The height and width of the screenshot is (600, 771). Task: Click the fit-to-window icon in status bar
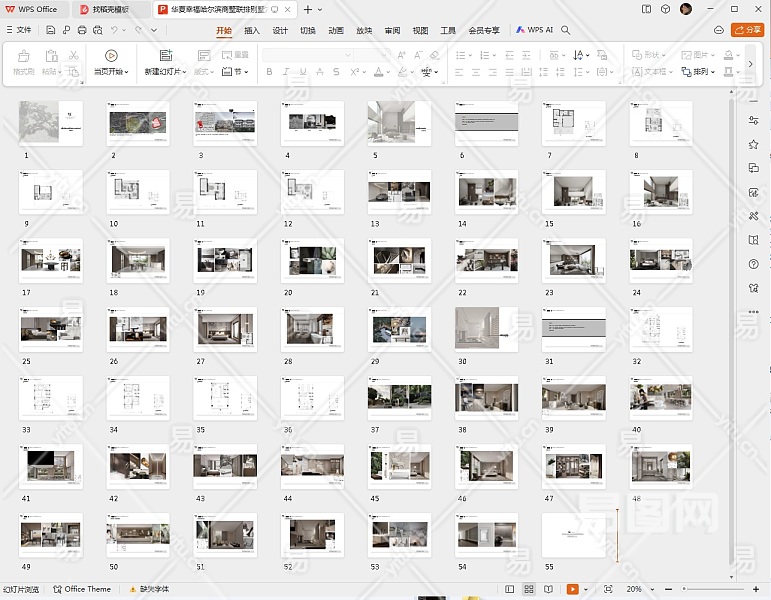pyautogui.click(x=610, y=589)
